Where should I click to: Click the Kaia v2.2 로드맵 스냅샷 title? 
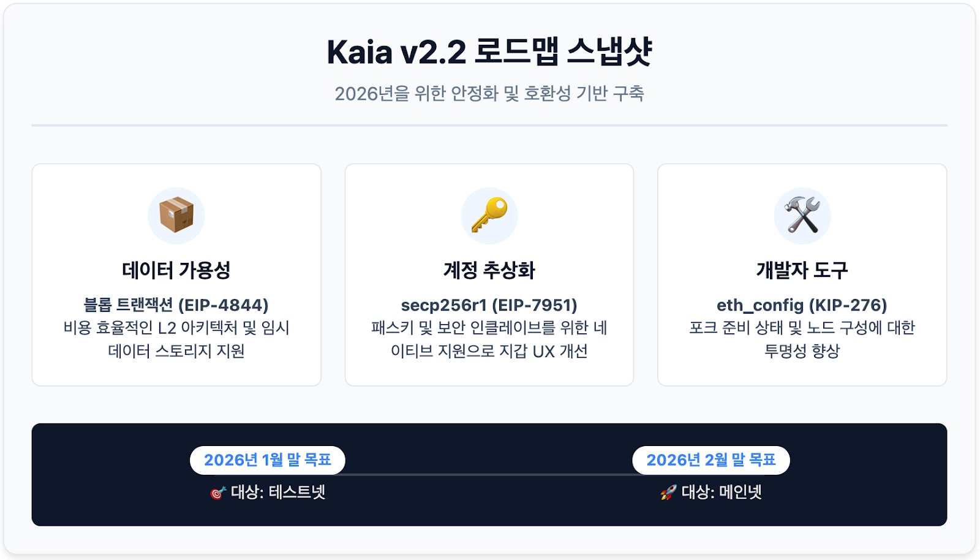[489, 51]
